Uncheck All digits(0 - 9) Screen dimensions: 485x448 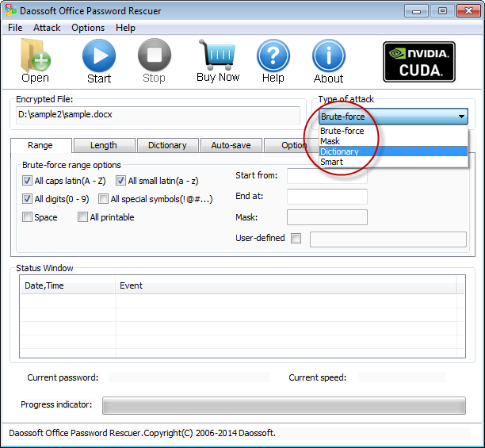[x=27, y=199]
